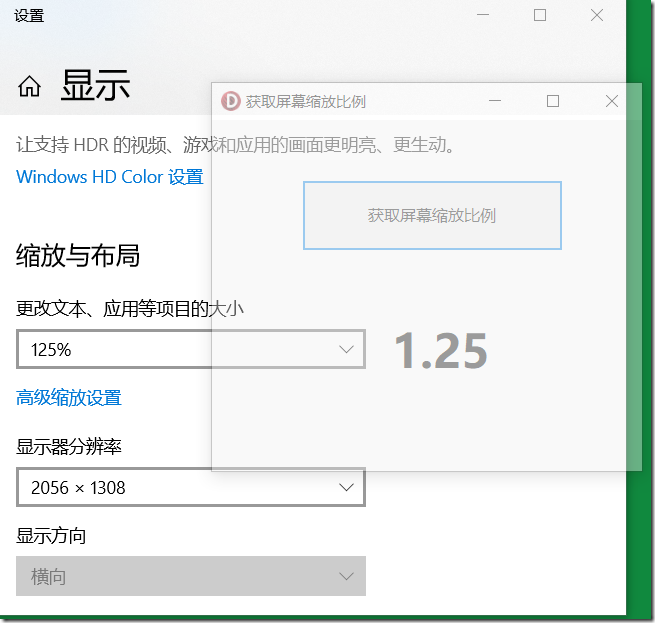Go to Settings home via house icon
This screenshot has height=623, width=655.
tap(29, 86)
